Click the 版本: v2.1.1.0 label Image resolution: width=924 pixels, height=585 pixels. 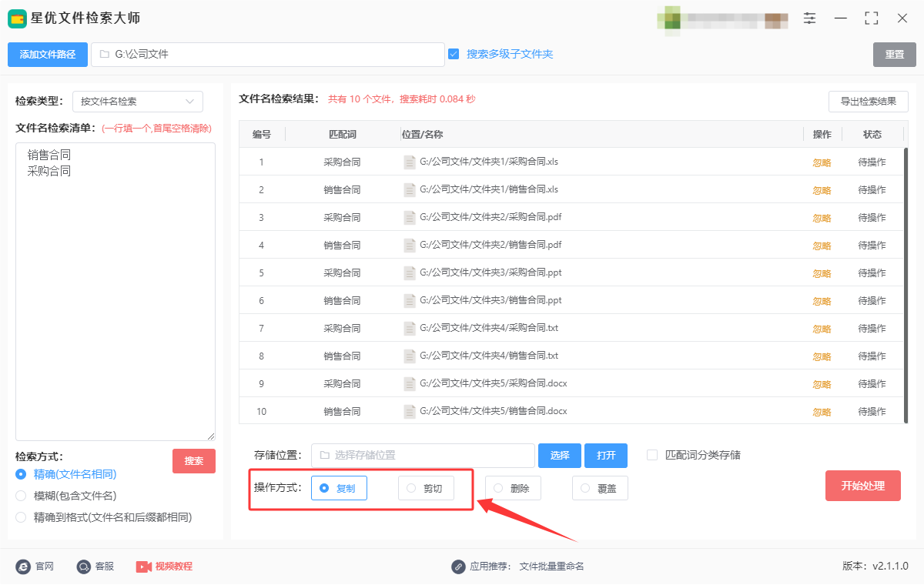pos(875,567)
